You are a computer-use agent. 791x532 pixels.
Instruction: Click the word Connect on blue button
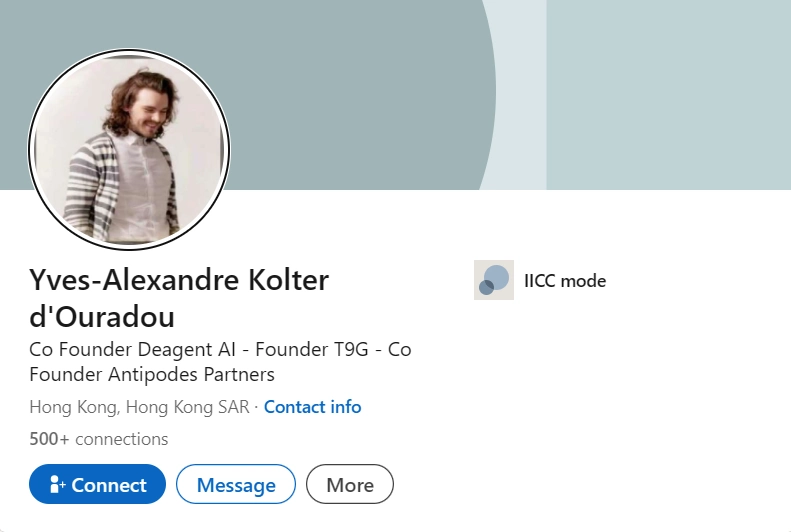point(109,485)
